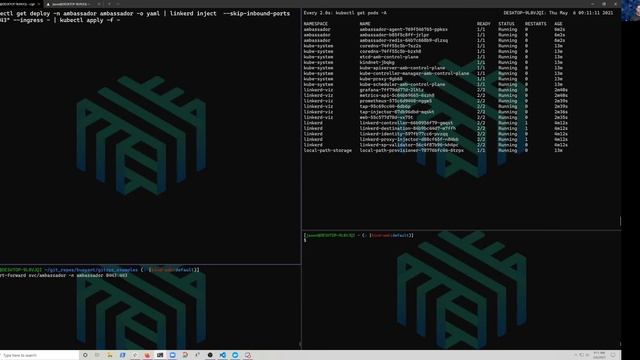Click the NAMESPACE column header
The image size is (640, 360).
point(316,24)
